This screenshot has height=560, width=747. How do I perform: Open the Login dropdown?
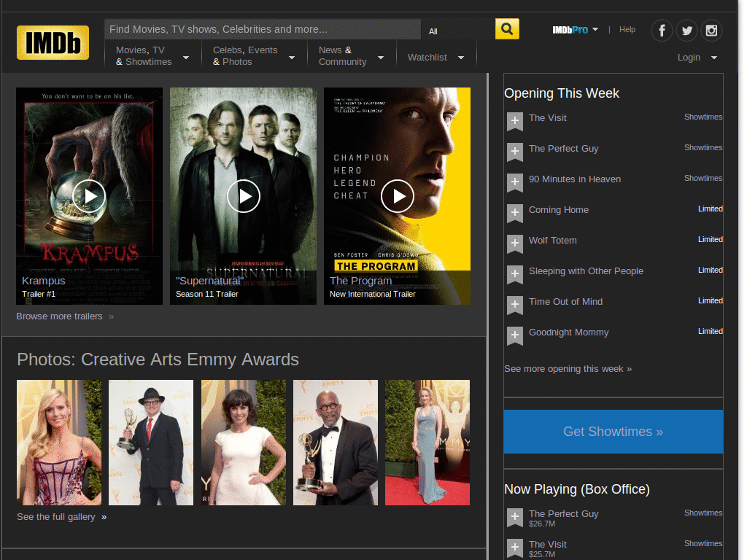[689, 57]
